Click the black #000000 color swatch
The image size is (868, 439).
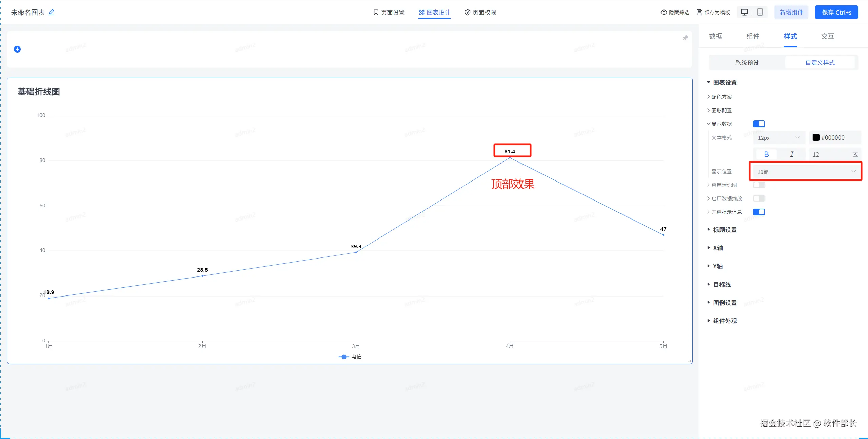pyautogui.click(x=816, y=137)
